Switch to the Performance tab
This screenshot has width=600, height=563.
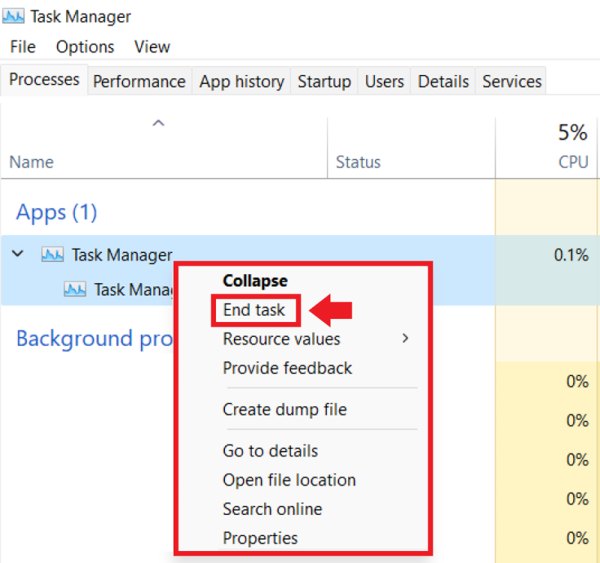click(x=139, y=82)
